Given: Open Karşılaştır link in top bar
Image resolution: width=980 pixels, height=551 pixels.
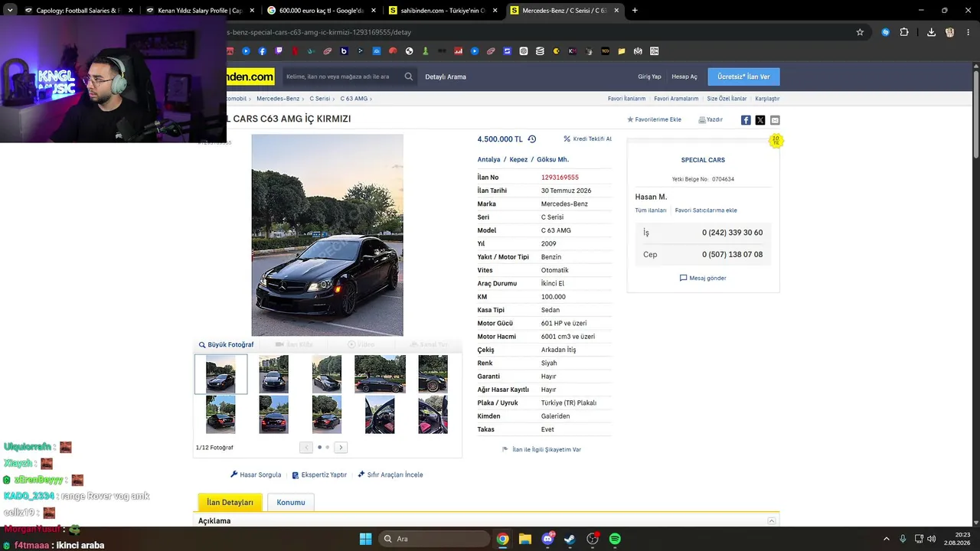Looking at the screenshot, I should pyautogui.click(x=767, y=99).
